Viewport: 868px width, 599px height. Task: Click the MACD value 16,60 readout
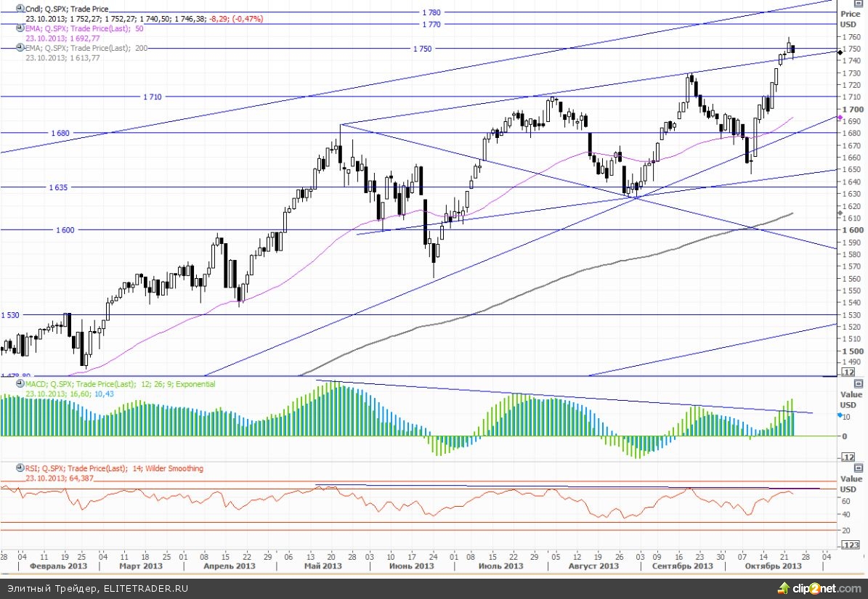[x=80, y=394]
